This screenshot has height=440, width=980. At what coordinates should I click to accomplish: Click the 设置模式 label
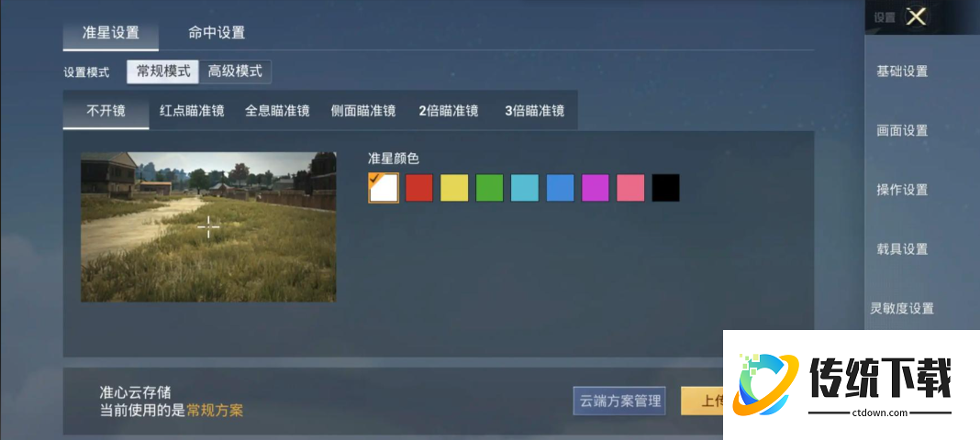click(x=86, y=72)
